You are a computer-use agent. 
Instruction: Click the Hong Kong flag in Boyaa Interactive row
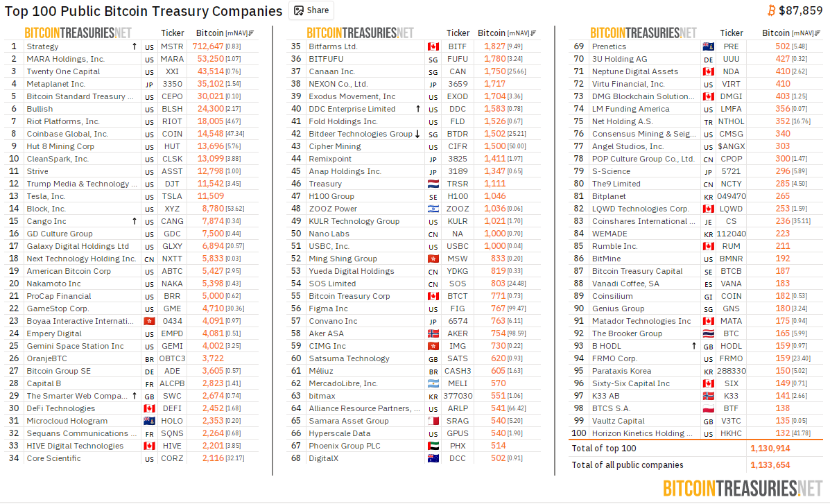coord(149,321)
